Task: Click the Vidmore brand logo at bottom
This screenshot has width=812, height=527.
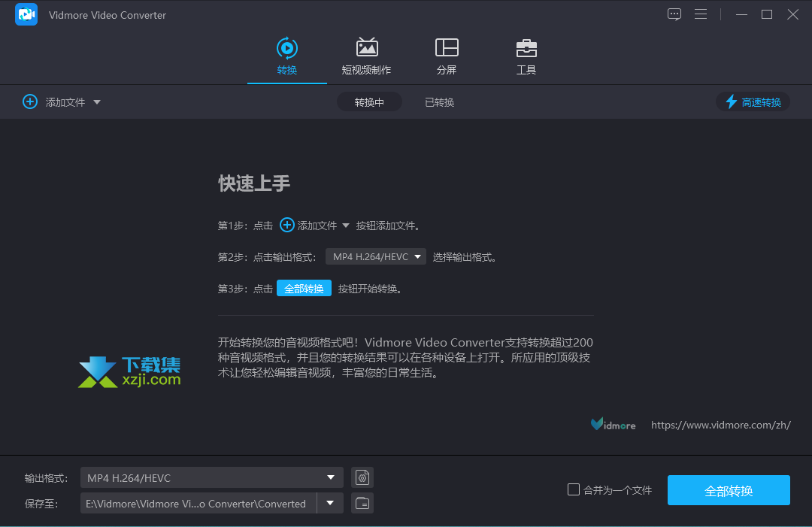Action: coord(614,425)
